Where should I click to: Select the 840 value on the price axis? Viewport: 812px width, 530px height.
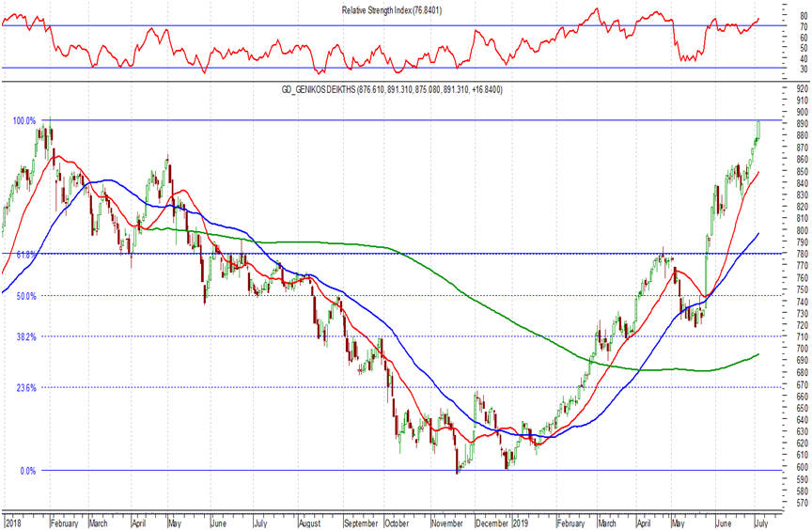point(803,183)
